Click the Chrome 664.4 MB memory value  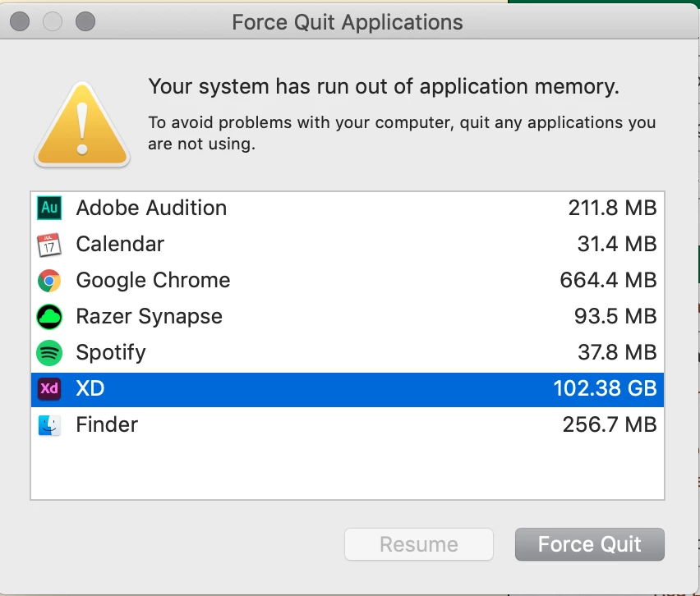point(608,281)
